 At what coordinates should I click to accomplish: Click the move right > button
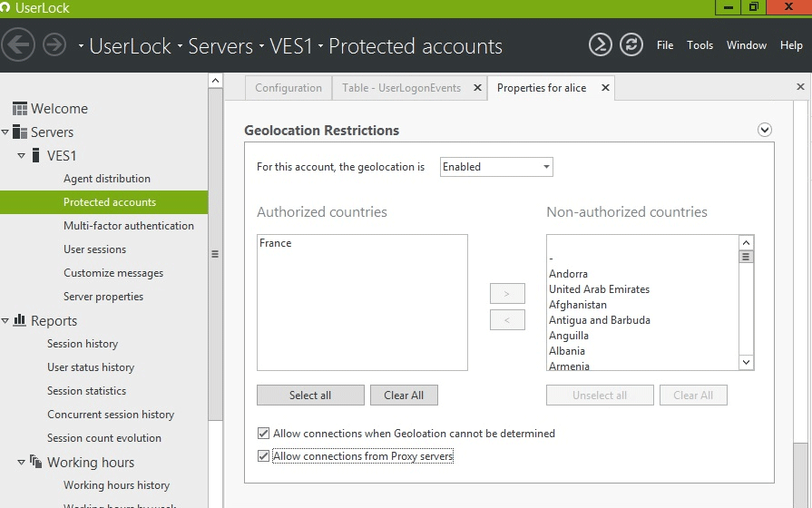click(507, 294)
